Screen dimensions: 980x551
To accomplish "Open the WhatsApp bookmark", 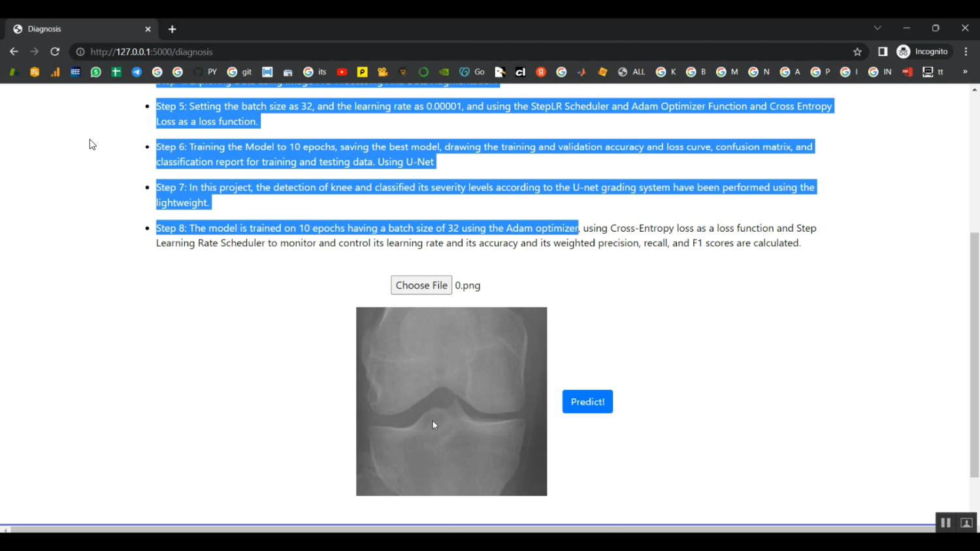I will (x=95, y=72).
